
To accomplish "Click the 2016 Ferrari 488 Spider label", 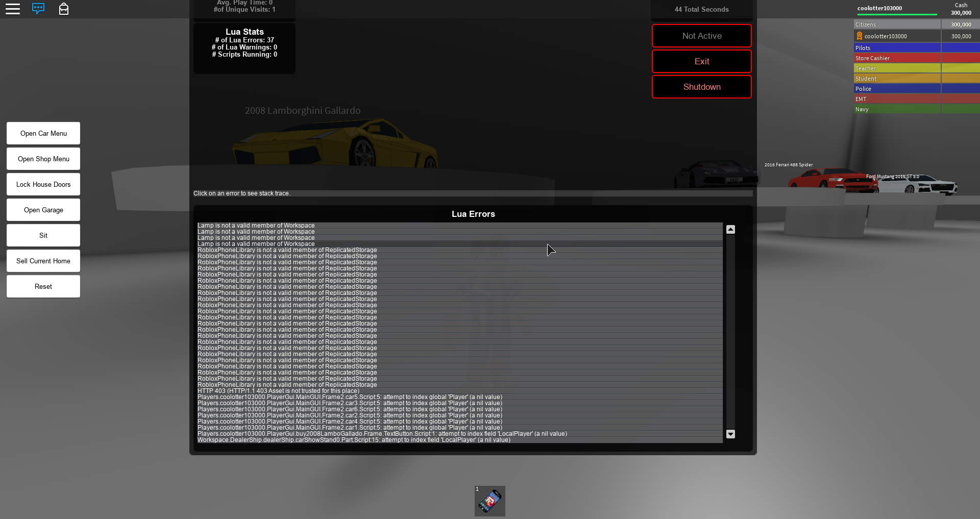I will pyautogui.click(x=789, y=165).
